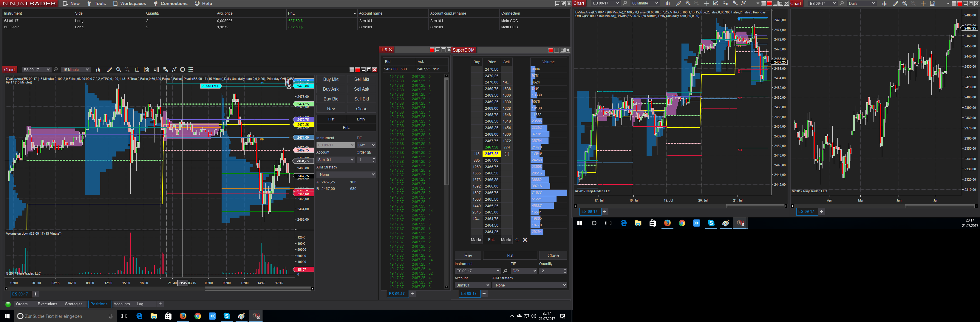Open bar type selector in 60 Minute chart
Image resolution: width=980 pixels, height=322 pixels.
pos(667,3)
